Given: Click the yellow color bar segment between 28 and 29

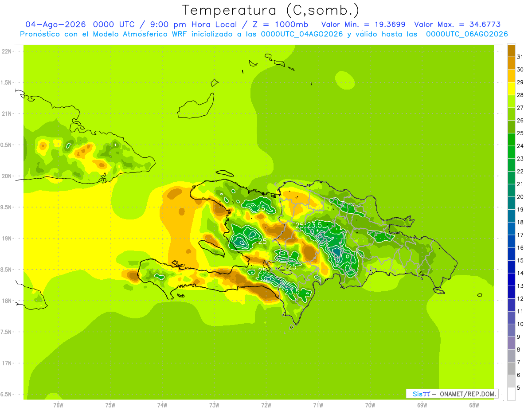Looking at the screenshot, I should [511, 89].
